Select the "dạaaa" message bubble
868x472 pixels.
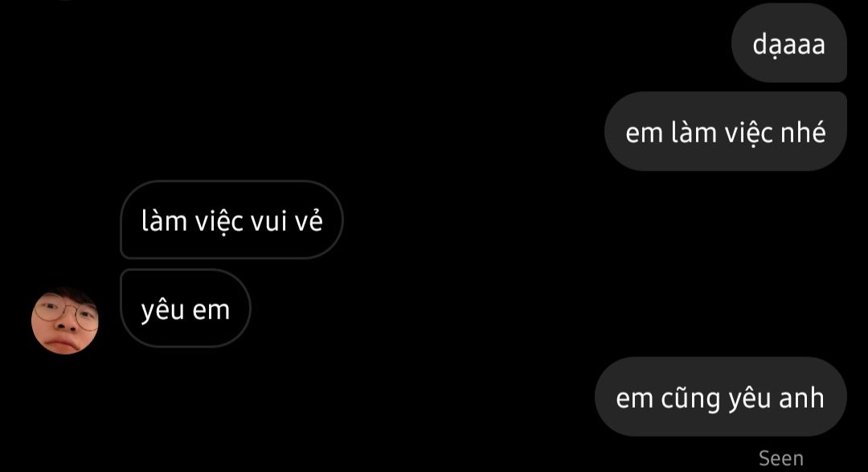coord(789,43)
